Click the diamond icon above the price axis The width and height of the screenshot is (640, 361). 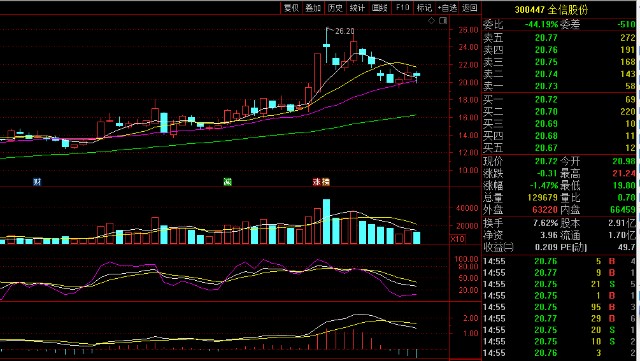(x=431, y=21)
